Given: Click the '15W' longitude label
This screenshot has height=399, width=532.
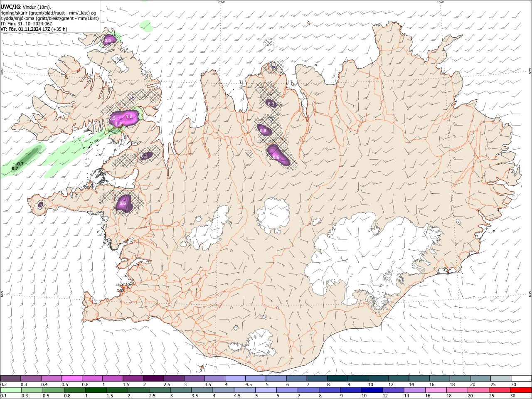Looking at the screenshot, I should [x=440, y=2].
